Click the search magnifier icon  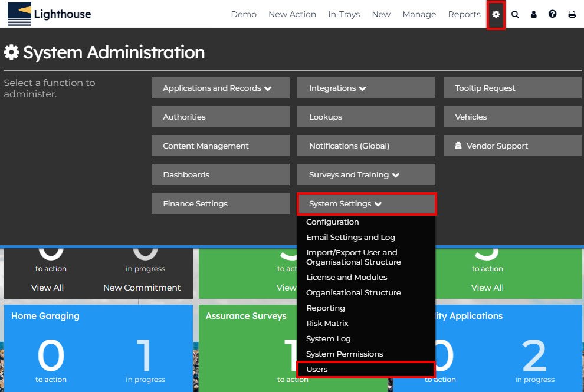pyautogui.click(x=515, y=14)
